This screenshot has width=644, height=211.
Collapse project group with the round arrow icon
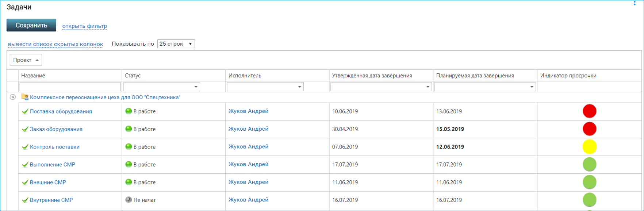coord(13,97)
